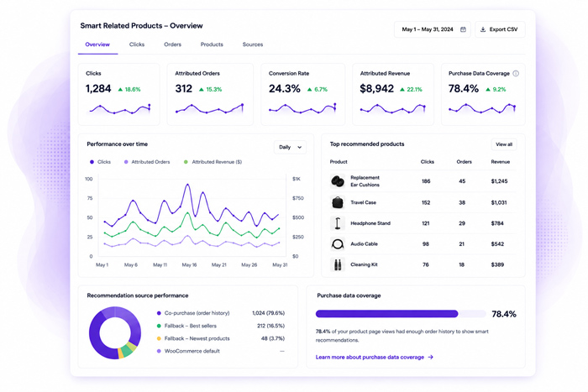Click the Orders column header
This screenshot has width=588, height=392.
(x=464, y=162)
